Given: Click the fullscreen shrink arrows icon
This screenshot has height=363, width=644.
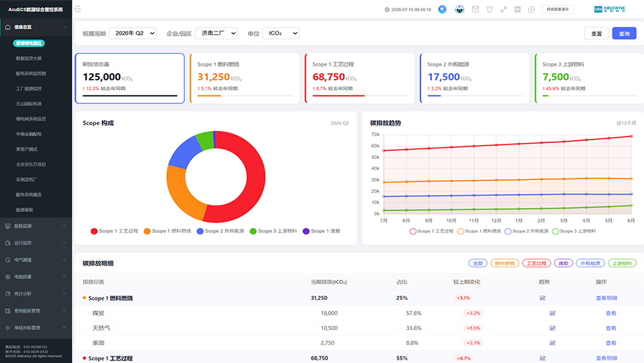Looking at the screenshot, I should click(x=504, y=9).
